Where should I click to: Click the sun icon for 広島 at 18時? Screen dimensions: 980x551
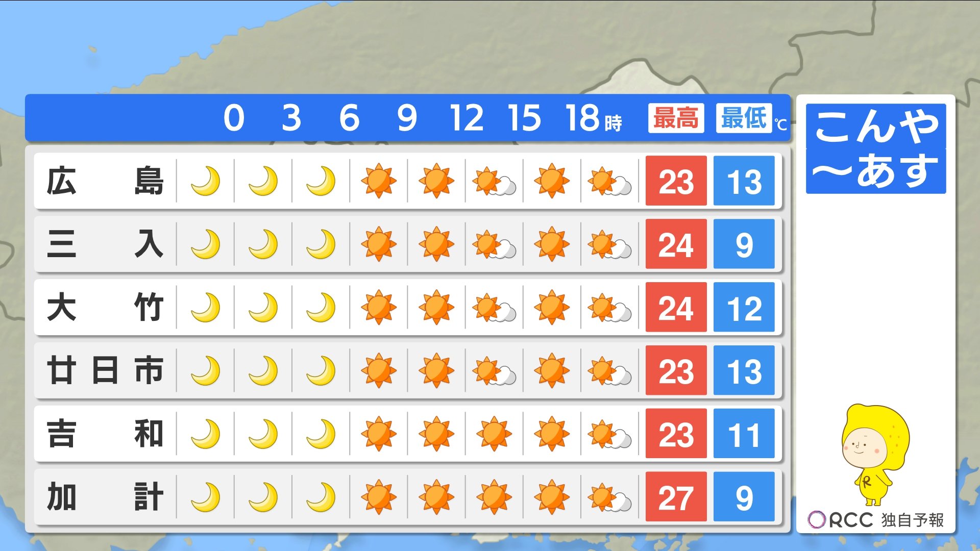click(551, 181)
